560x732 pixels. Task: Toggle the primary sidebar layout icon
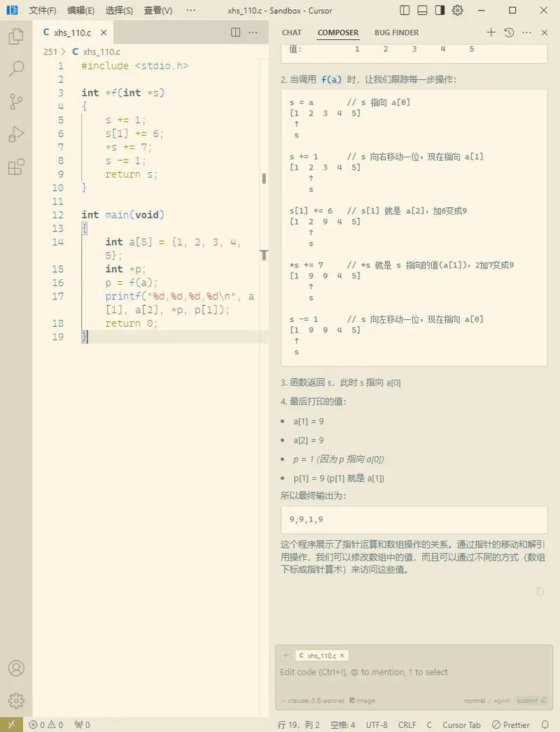click(x=405, y=10)
